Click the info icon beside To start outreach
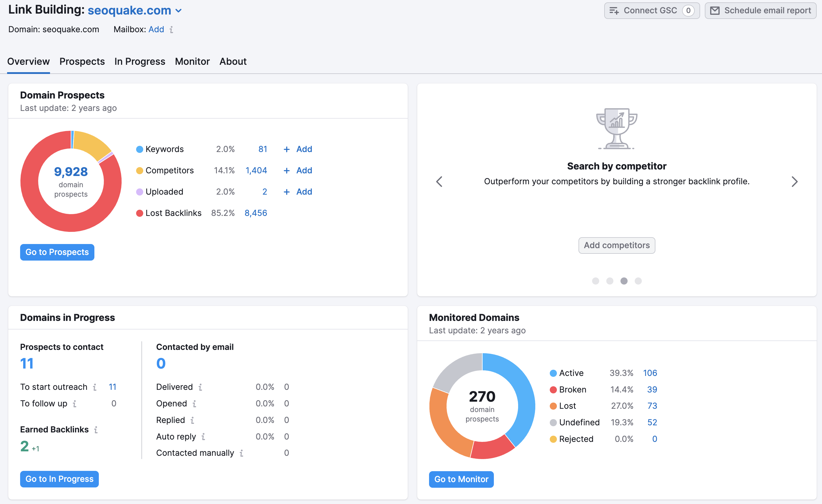The height and width of the screenshot is (504, 822). point(94,387)
